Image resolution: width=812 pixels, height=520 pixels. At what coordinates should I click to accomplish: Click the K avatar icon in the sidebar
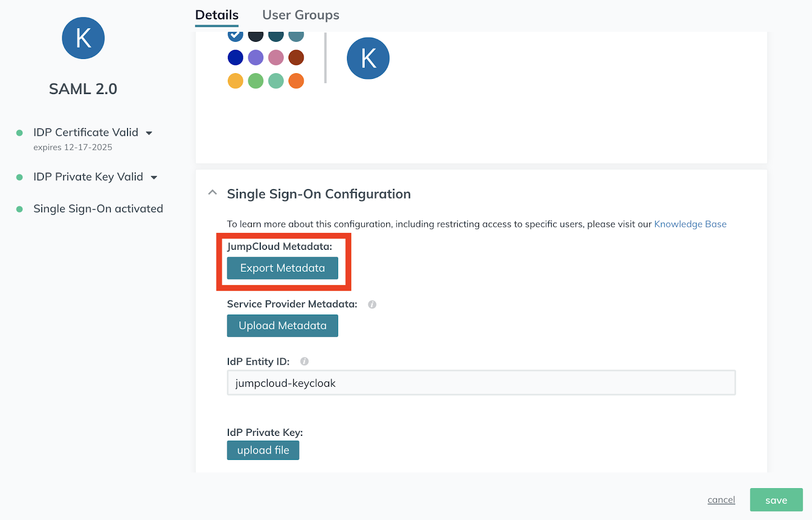[83, 38]
